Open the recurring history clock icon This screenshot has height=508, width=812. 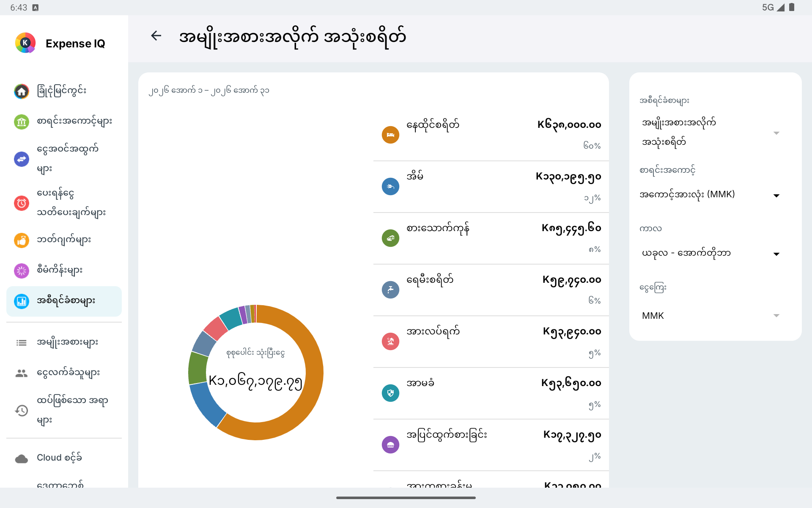[x=22, y=410]
